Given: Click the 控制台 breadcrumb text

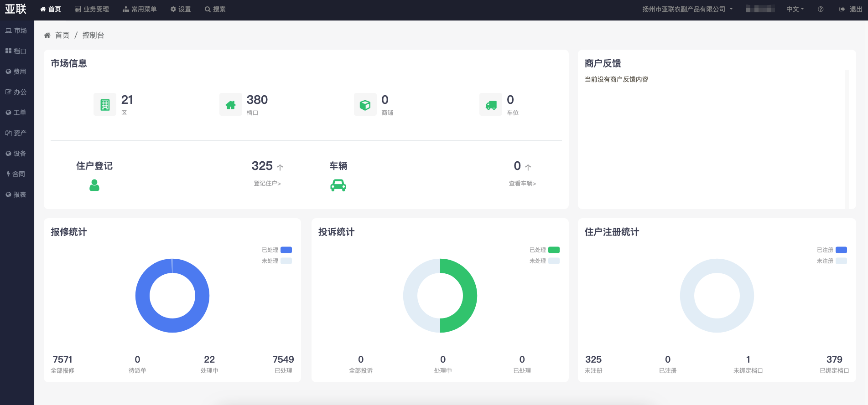Looking at the screenshot, I should point(94,35).
